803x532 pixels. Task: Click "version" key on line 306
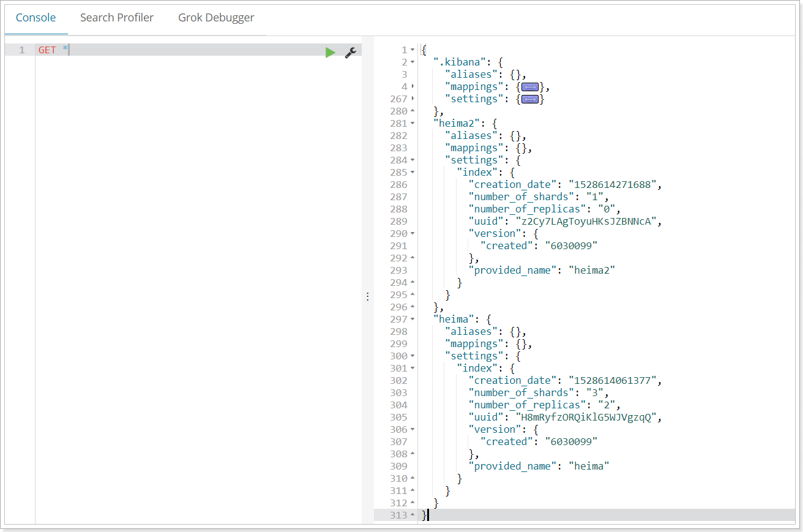495,430
